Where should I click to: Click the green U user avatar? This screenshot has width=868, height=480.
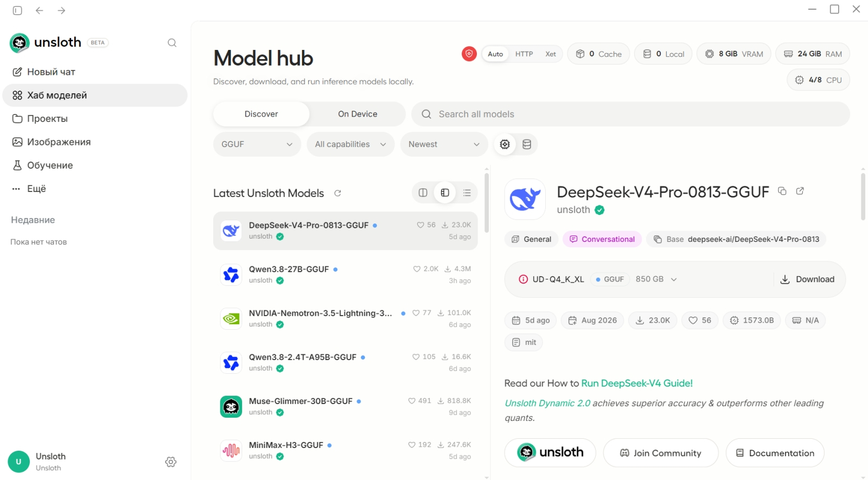(18, 462)
